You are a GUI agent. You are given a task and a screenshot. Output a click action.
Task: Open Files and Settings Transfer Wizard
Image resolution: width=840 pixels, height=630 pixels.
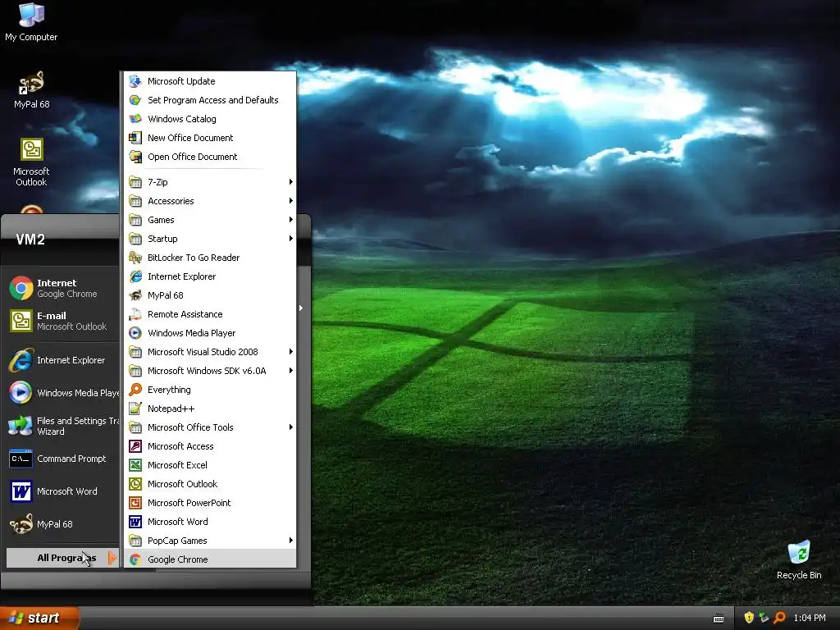pyautogui.click(x=62, y=426)
